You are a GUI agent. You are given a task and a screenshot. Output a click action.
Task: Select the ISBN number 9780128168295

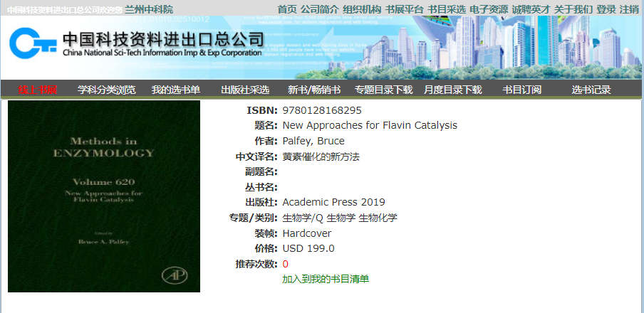point(322,110)
